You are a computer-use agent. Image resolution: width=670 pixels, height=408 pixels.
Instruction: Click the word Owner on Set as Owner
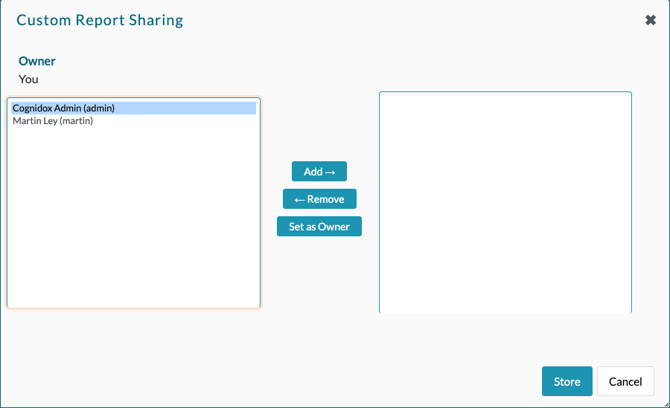coord(334,227)
